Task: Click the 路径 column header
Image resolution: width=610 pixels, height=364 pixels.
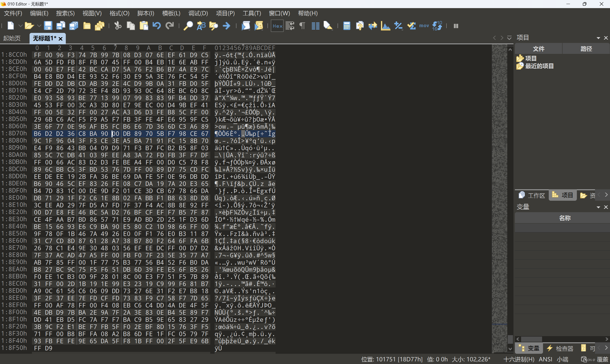Action: coord(586,49)
